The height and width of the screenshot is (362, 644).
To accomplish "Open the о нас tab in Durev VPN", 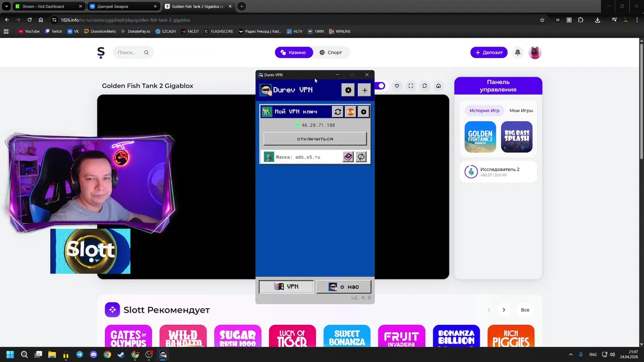I will 344,287.
